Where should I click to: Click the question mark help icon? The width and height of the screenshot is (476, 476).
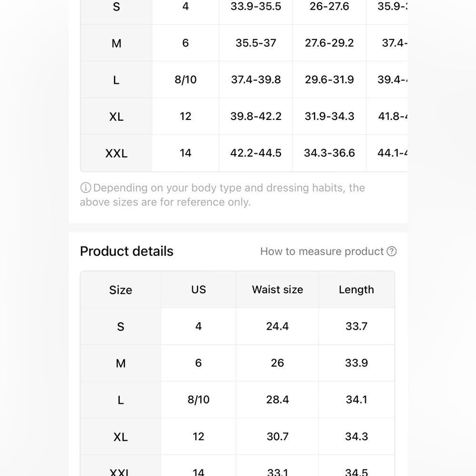(x=391, y=251)
